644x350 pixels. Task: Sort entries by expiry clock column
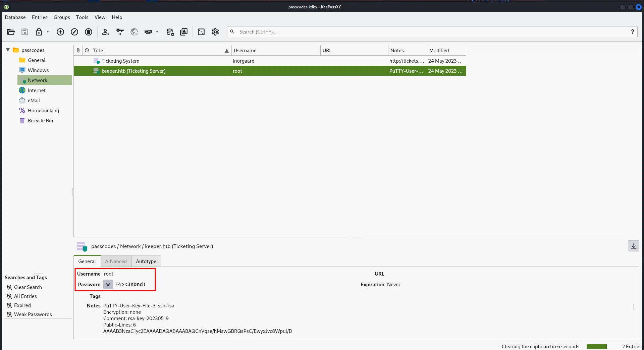point(87,50)
